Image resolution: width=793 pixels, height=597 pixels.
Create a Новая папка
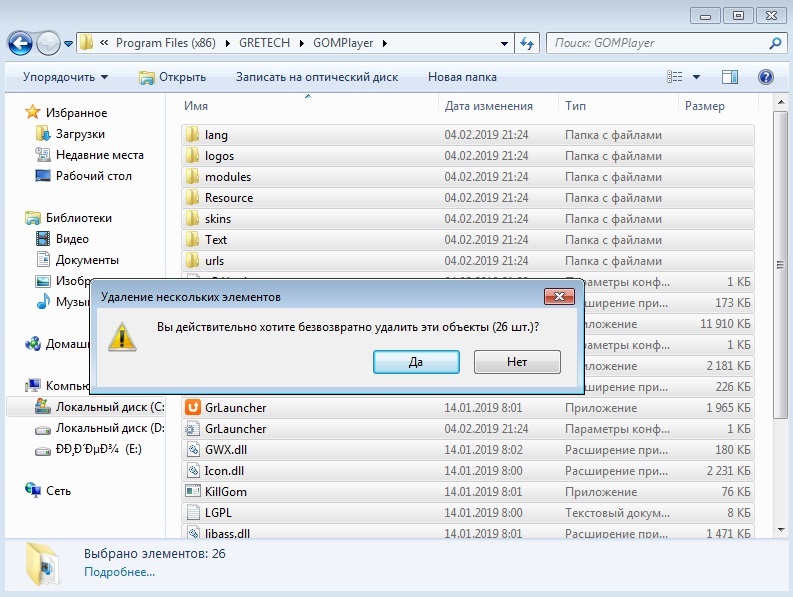(462, 77)
